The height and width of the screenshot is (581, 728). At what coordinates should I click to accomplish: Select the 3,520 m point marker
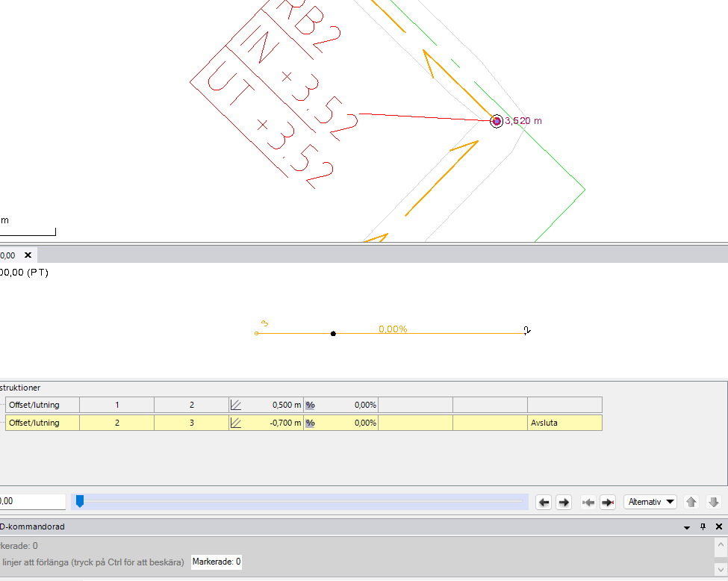497,121
